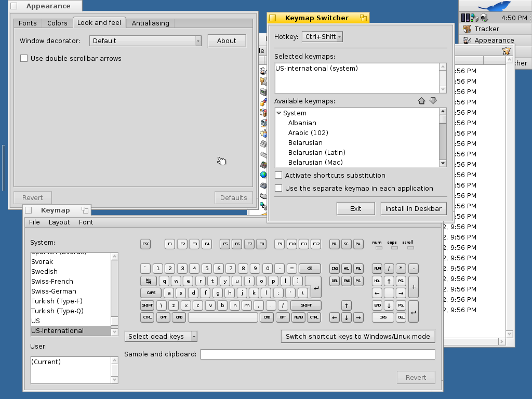Switch to the Antialiasing tab
Image resolution: width=532 pixels, height=399 pixels.
pyautogui.click(x=150, y=23)
